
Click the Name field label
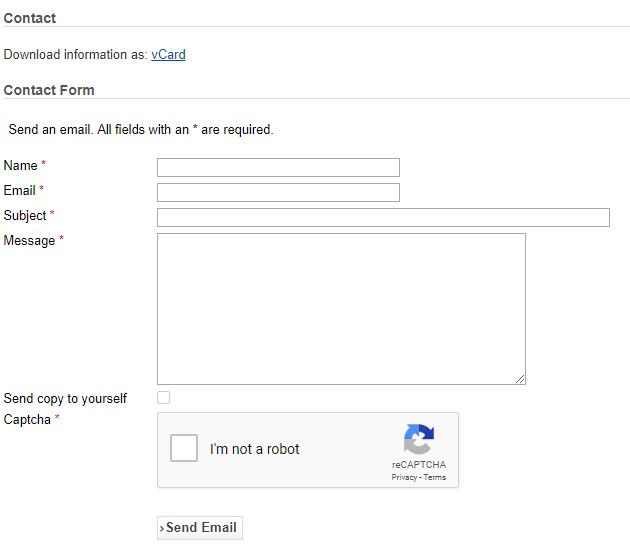coord(20,166)
